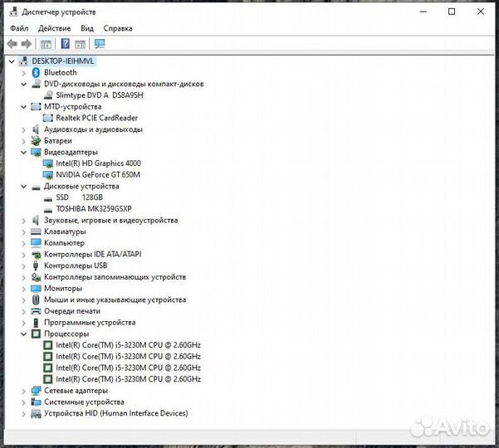Image resolution: width=499 pixels, height=448 pixels.
Task: Expand Устройства HID category
Action: coord(23,414)
